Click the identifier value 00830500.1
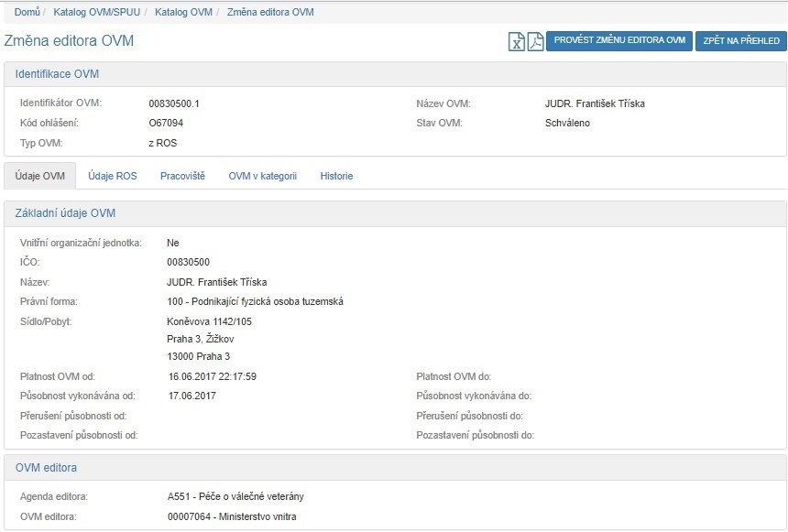 [174, 103]
